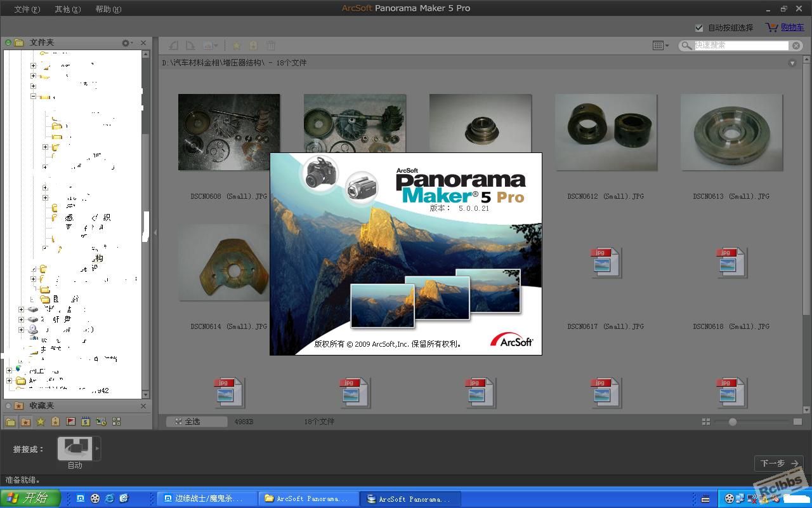Toggle the 收藏夹 panel radio indicator
This screenshot has height=508, width=812.
point(8,406)
